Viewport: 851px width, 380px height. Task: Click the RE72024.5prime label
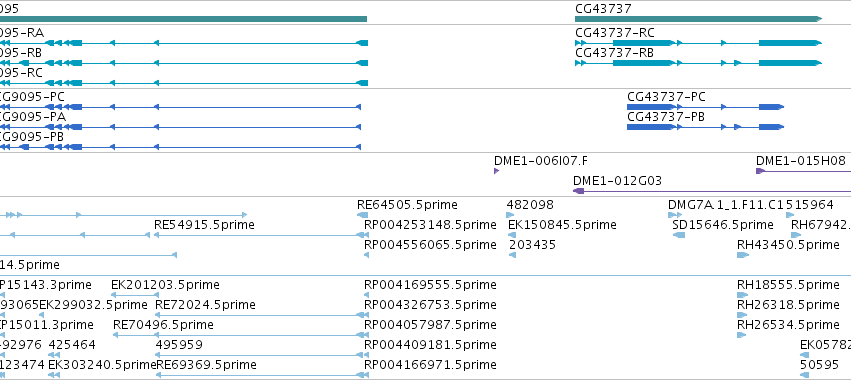205,305
